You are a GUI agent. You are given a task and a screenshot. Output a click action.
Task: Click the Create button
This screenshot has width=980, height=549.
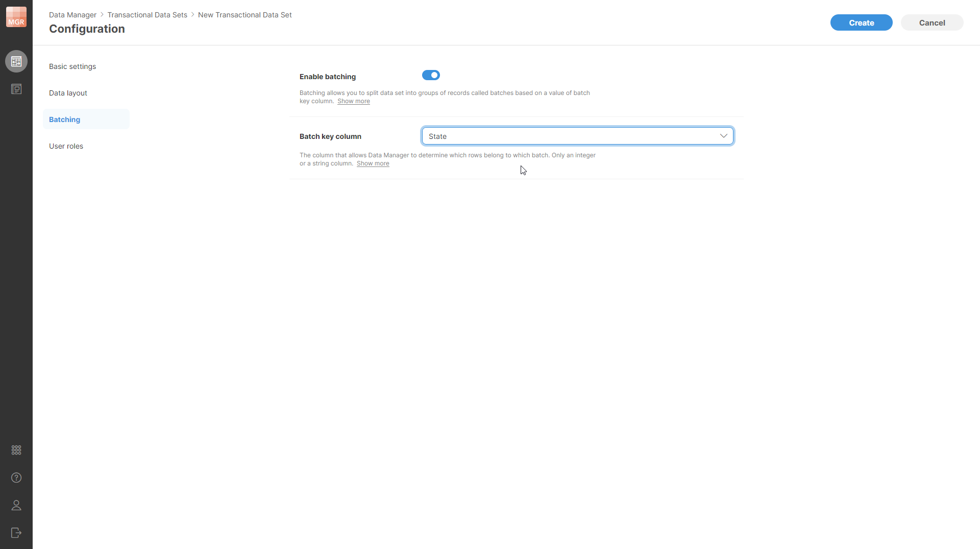[x=861, y=22]
